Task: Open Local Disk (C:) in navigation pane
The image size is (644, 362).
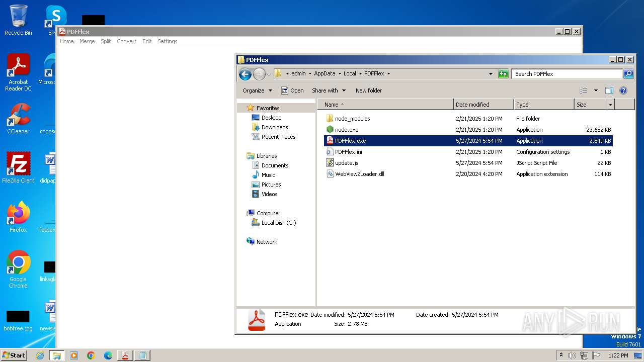Action: (279, 223)
